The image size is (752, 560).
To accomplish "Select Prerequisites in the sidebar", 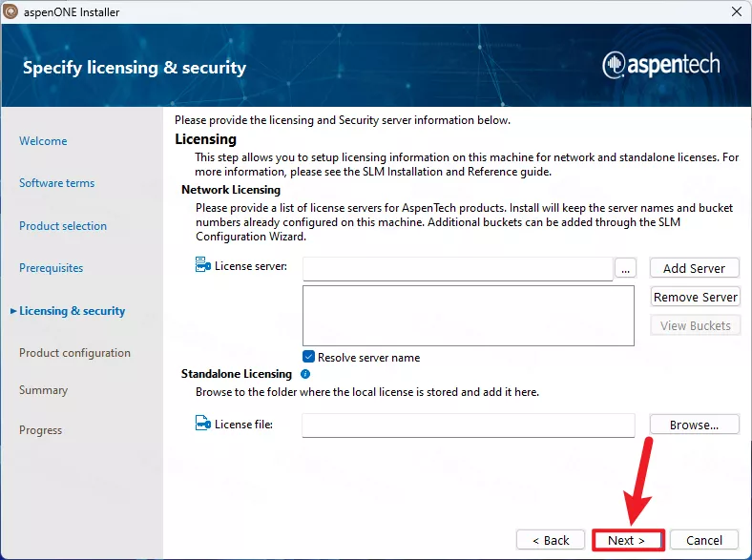I will coord(52,268).
